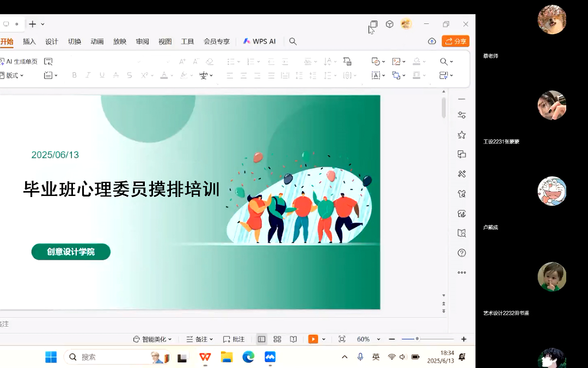Switch to slide sorter grid view
This screenshot has height=368, width=588.
pyautogui.click(x=277, y=339)
